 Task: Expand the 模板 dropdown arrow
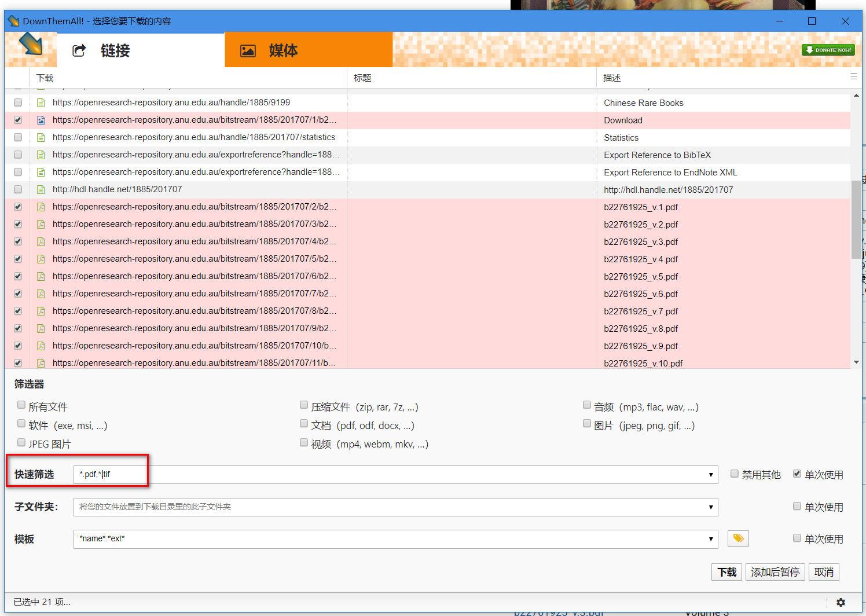point(711,539)
